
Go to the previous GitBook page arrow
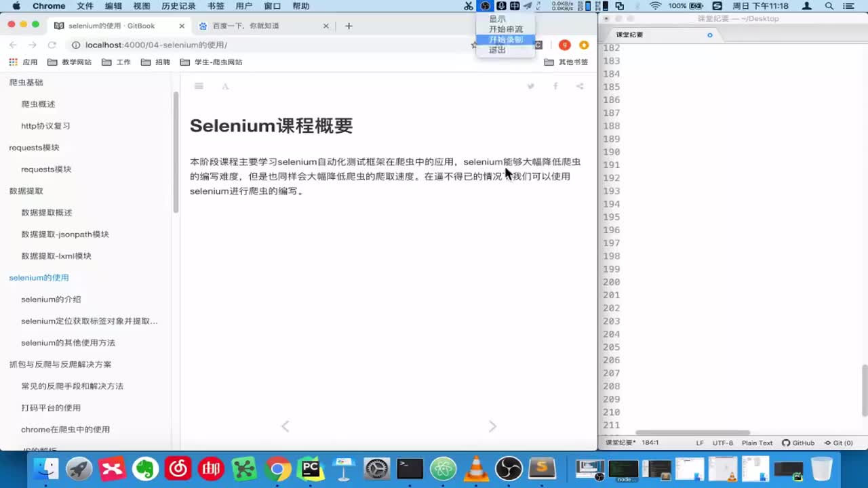(x=285, y=426)
